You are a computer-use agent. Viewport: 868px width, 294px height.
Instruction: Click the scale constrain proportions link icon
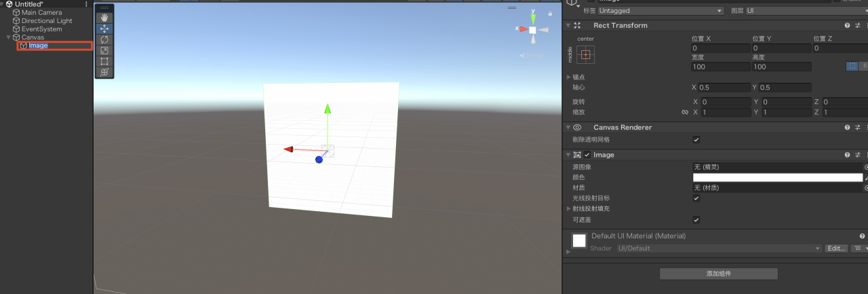pos(684,112)
